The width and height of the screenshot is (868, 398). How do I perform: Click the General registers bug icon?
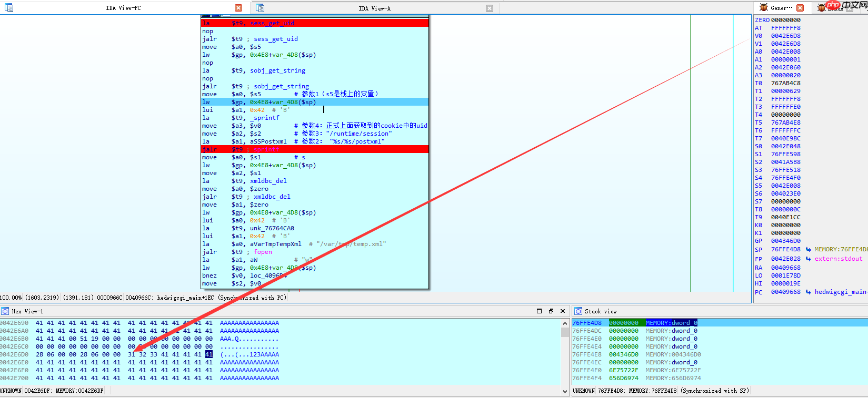(763, 8)
